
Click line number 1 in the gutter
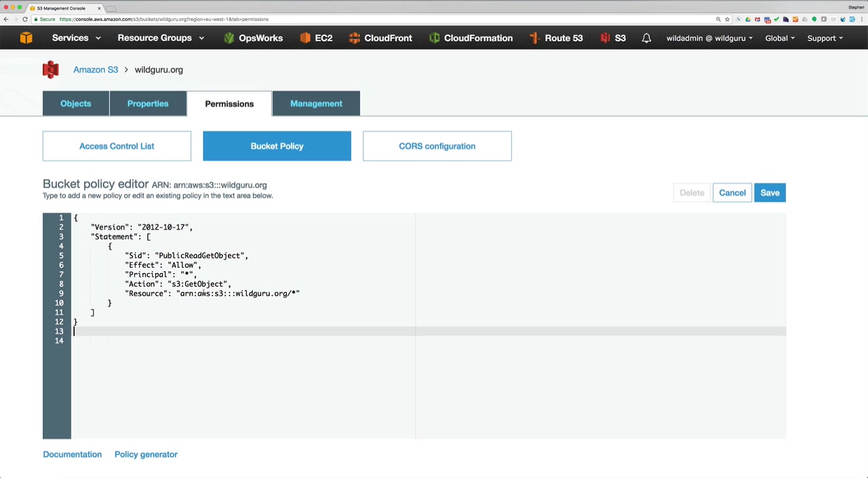61,218
